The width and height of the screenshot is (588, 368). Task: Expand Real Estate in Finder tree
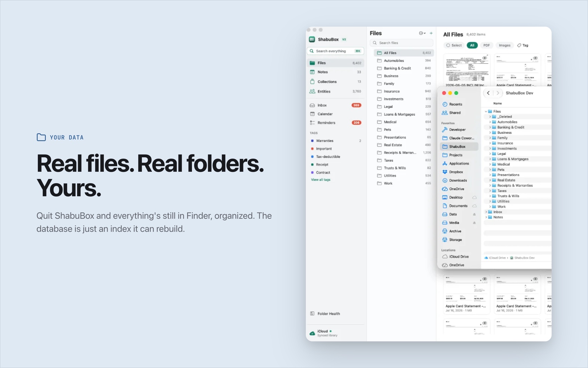pyautogui.click(x=490, y=180)
